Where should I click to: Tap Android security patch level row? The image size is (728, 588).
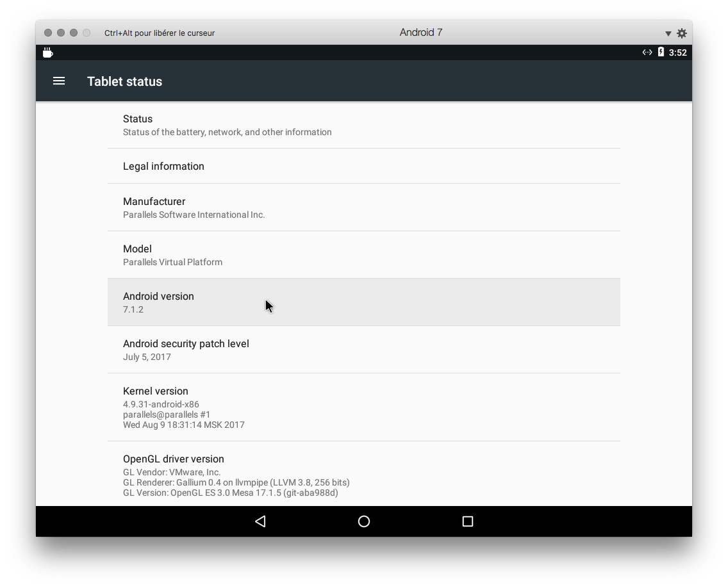coord(364,350)
